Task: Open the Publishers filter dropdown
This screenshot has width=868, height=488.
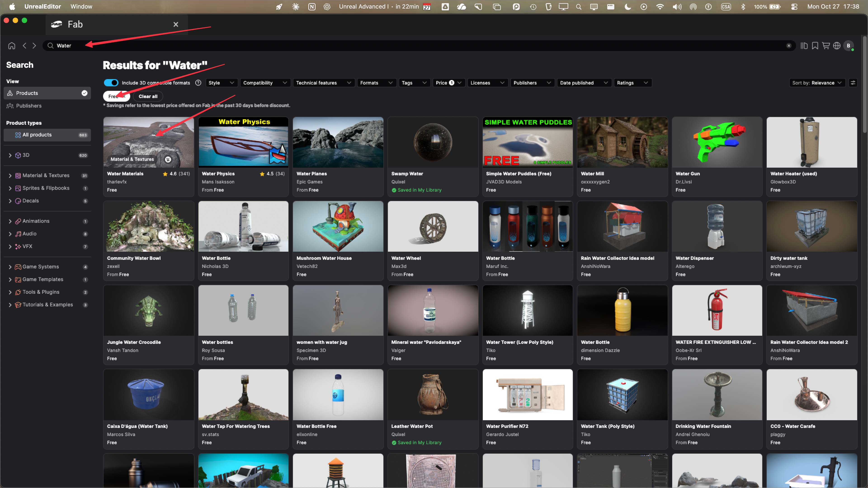Action: (x=532, y=82)
